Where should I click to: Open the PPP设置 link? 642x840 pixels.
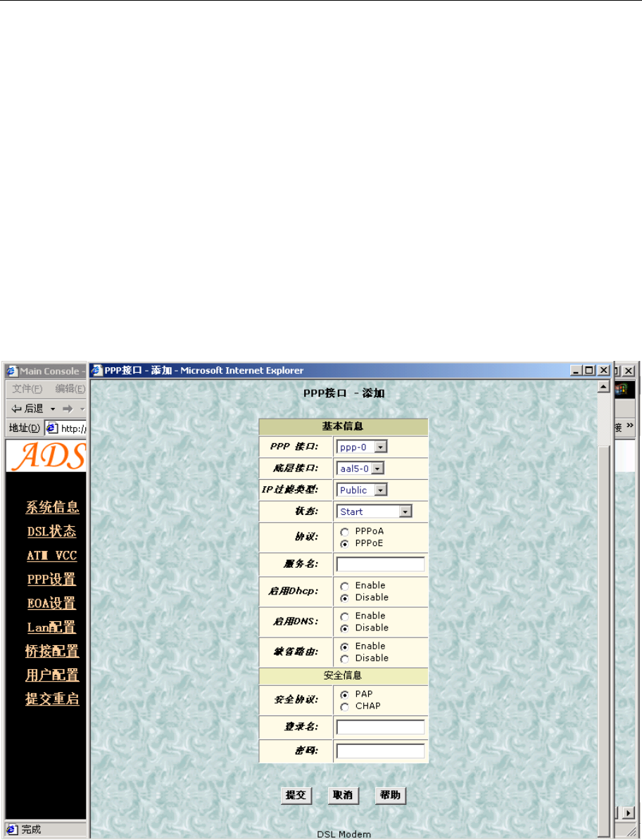[51, 580]
